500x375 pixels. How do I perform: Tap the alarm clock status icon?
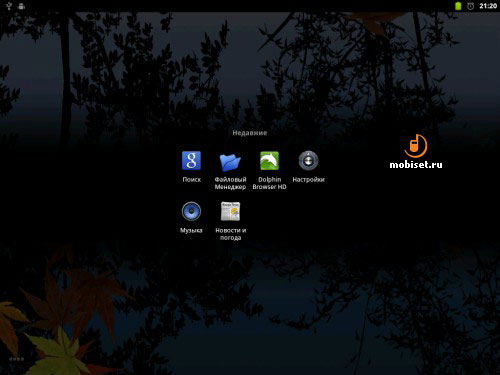(470, 6)
